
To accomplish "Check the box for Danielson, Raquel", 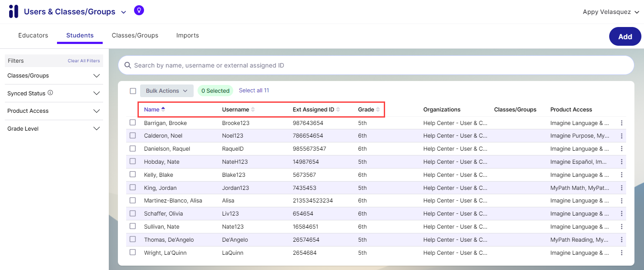I will click(133, 148).
